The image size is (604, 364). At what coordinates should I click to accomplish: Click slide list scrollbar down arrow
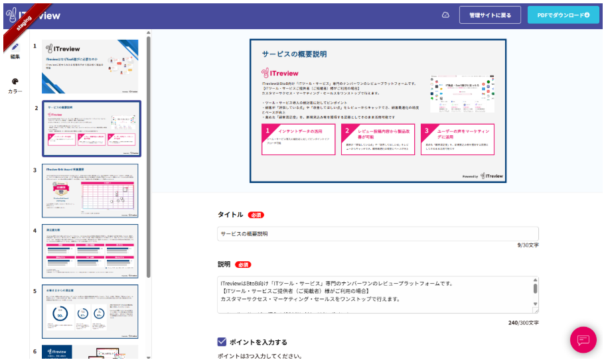[x=148, y=357]
